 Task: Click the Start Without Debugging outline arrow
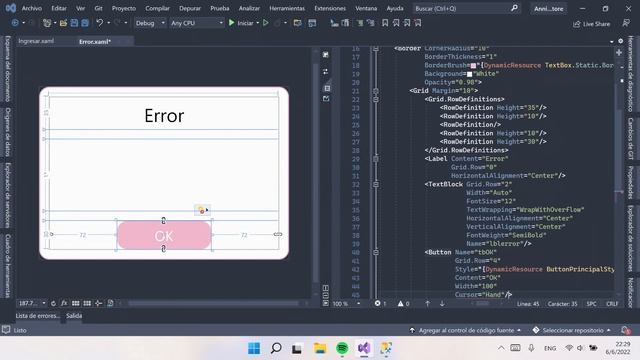tap(266, 23)
